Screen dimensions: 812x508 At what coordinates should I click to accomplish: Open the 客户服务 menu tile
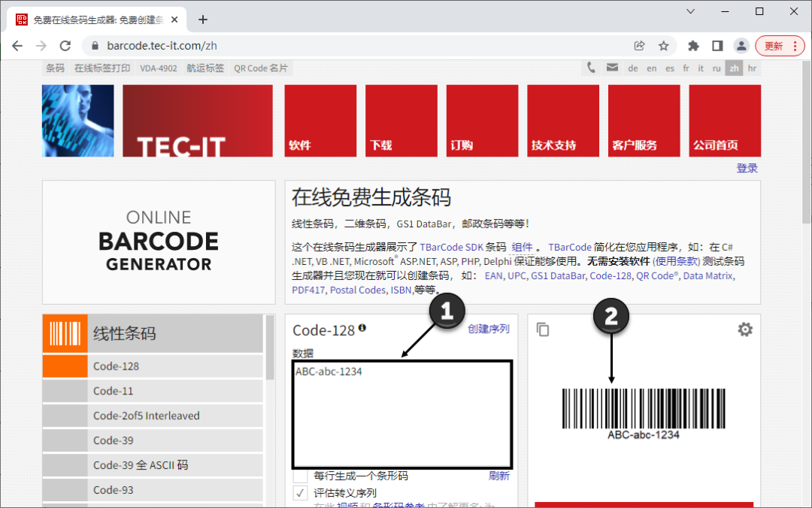point(644,120)
